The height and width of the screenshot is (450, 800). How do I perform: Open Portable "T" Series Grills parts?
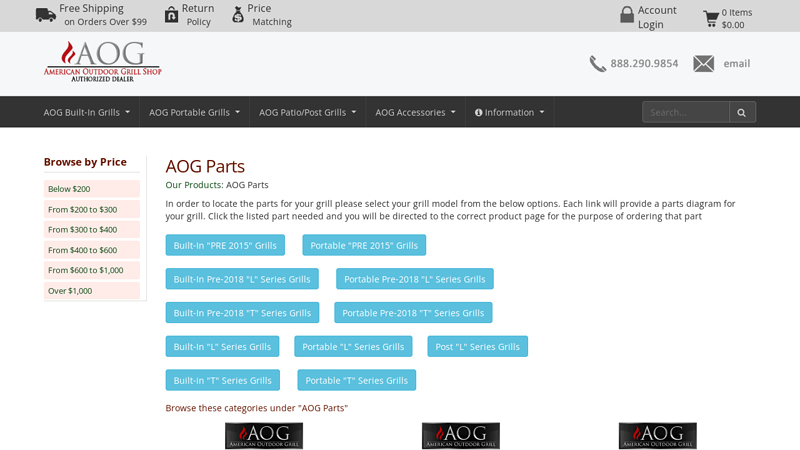pos(357,380)
